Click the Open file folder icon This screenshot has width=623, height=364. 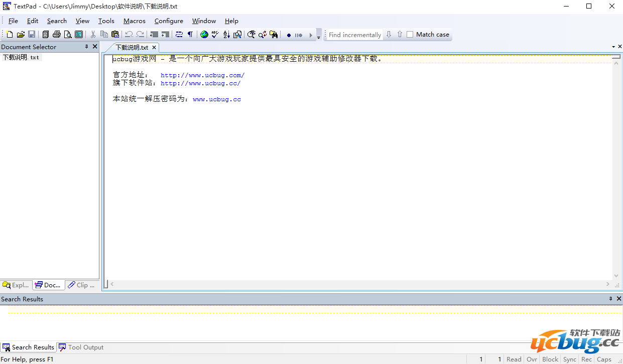[x=21, y=35]
